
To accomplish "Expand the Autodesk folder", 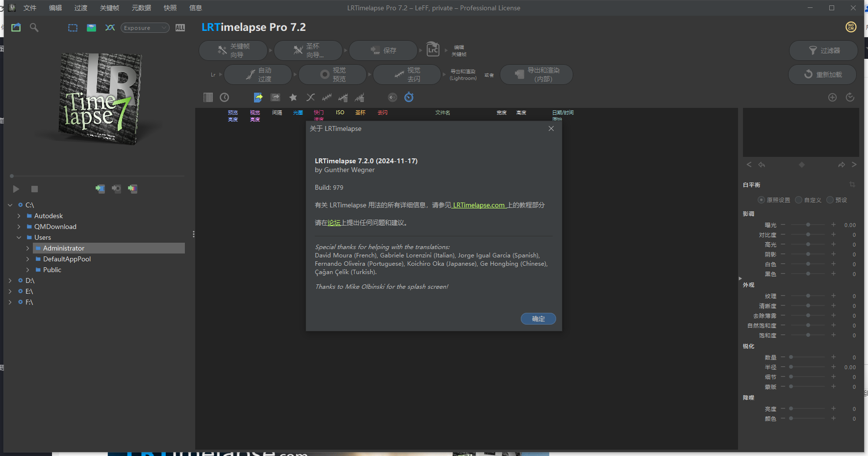I will click(19, 216).
